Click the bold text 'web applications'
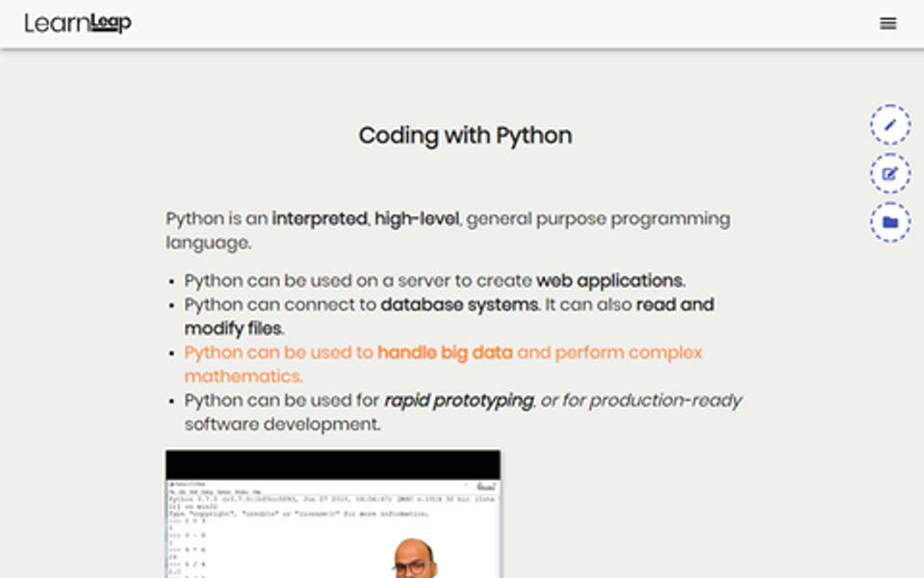This screenshot has height=578, width=924. pos(609,281)
